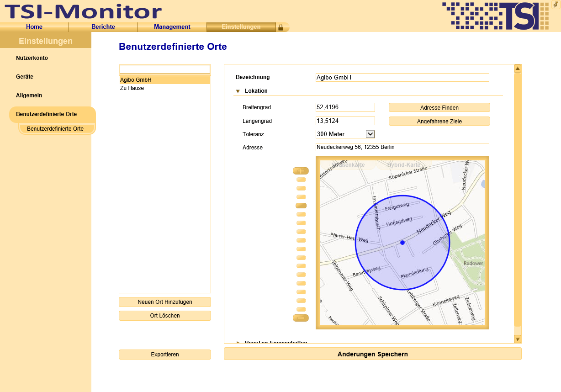
Task: Open the Management tab
Action: tap(172, 27)
